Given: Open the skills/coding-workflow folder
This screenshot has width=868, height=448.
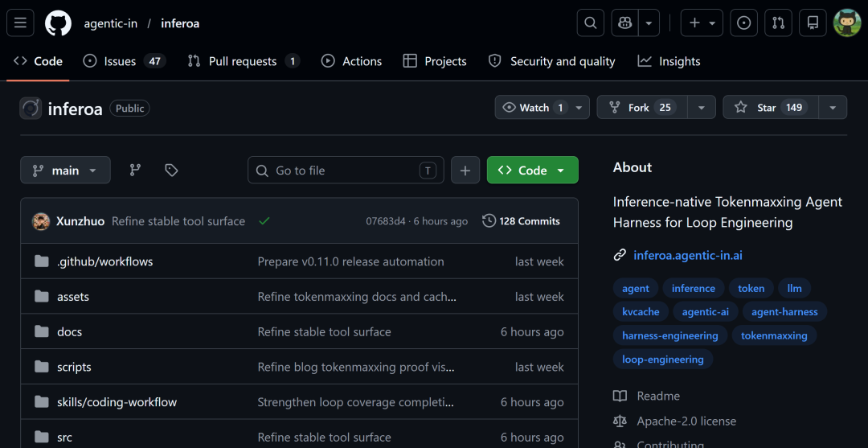Looking at the screenshot, I should [117, 402].
